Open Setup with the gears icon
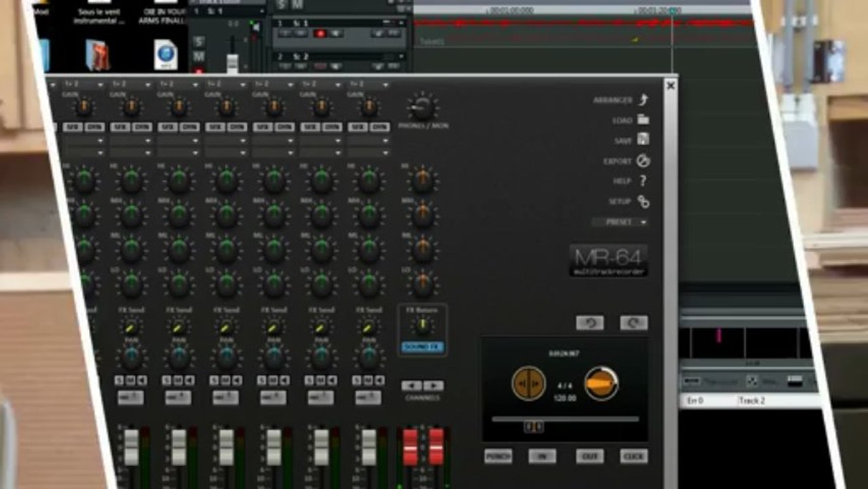The height and width of the screenshot is (489, 868). 643,202
